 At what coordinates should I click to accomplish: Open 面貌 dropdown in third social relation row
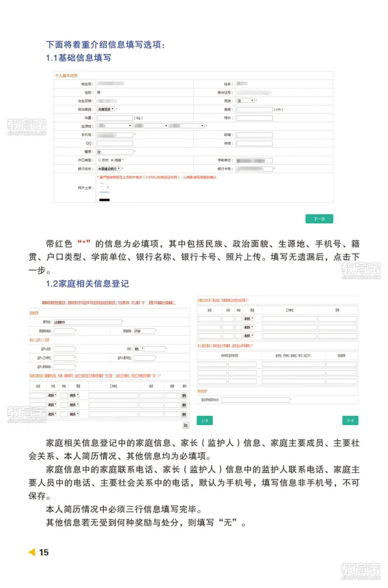(249, 336)
